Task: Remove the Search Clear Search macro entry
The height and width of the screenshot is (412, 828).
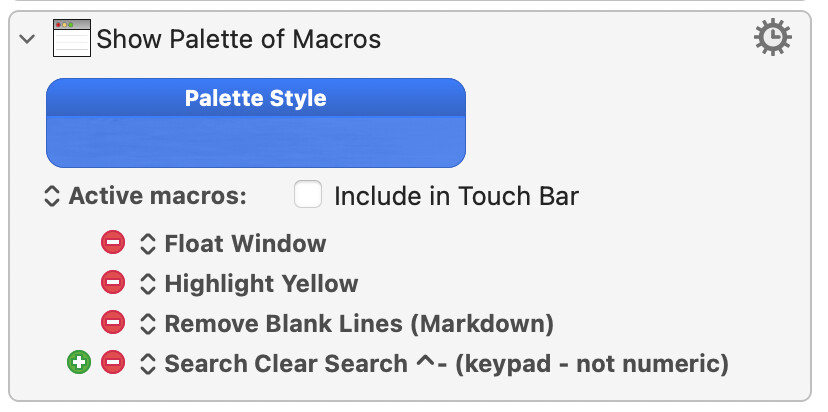Action: [113, 363]
